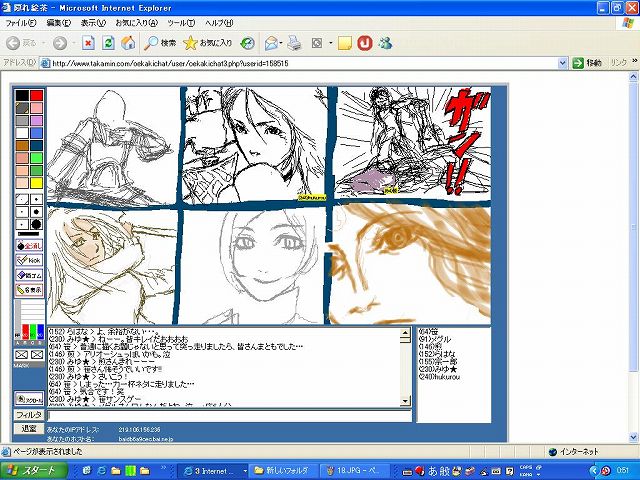This screenshot has height=480, width=640.
Task: Open the address bar dropdown arrow
Action: click(562, 63)
